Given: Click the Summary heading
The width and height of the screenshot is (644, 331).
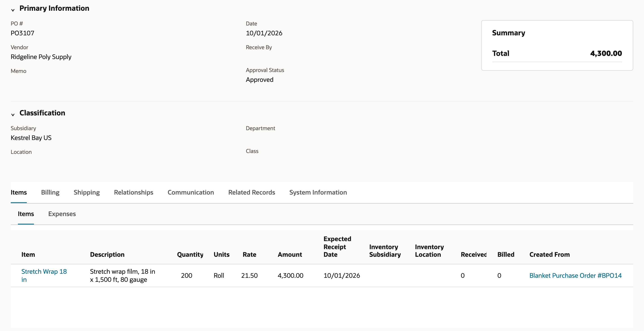Looking at the screenshot, I should coord(508,33).
